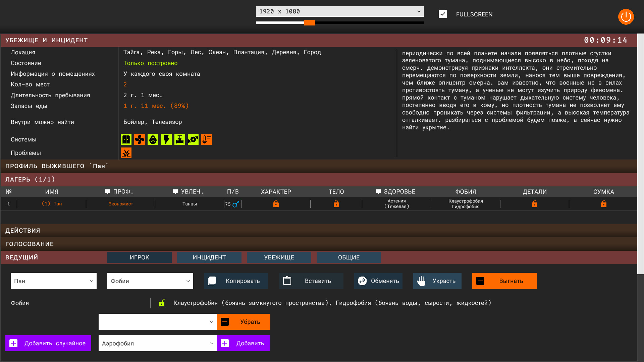Switch to the ОБЩИЕ tab
This screenshot has width=644, height=362.
(348, 257)
